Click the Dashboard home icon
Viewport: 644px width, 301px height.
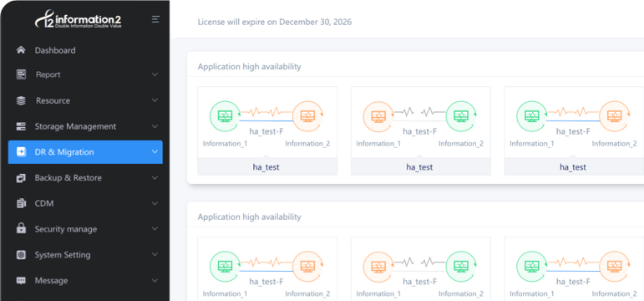click(21, 50)
